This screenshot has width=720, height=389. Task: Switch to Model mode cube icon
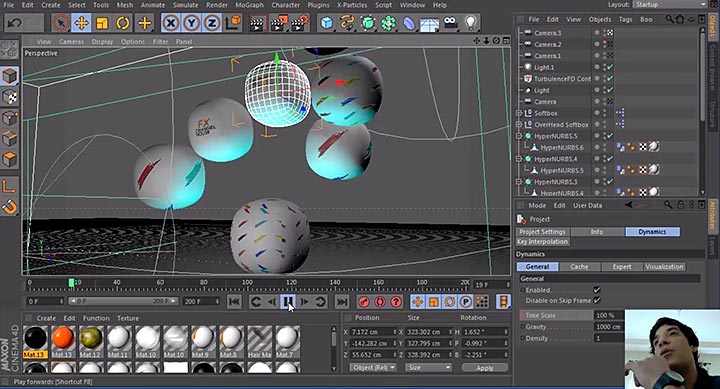pyautogui.click(x=10, y=76)
